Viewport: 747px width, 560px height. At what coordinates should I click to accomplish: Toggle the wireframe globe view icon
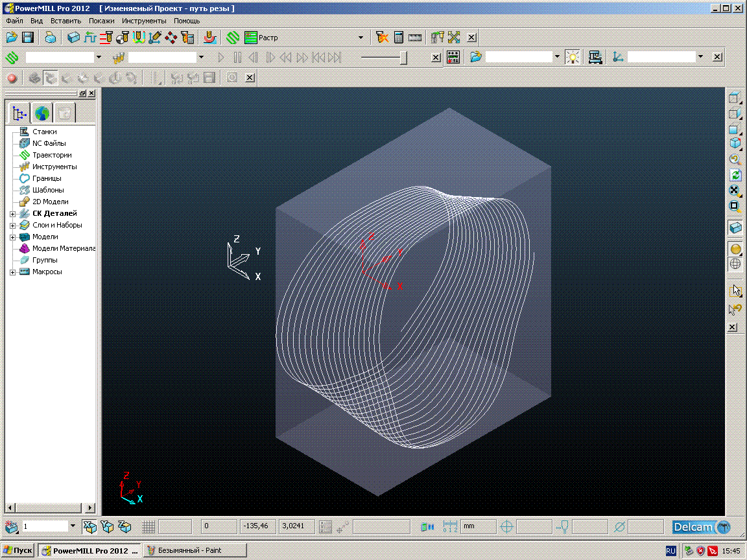(x=735, y=264)
